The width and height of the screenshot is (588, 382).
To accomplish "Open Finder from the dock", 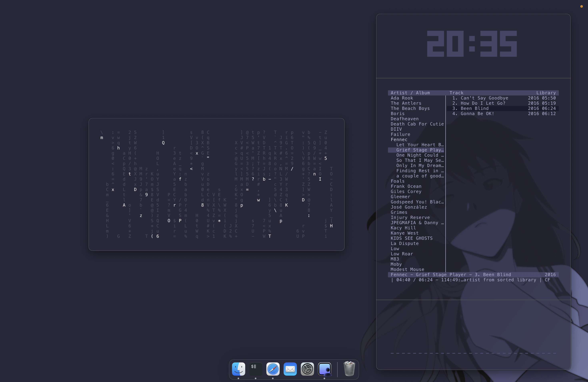I will point(238,369).
